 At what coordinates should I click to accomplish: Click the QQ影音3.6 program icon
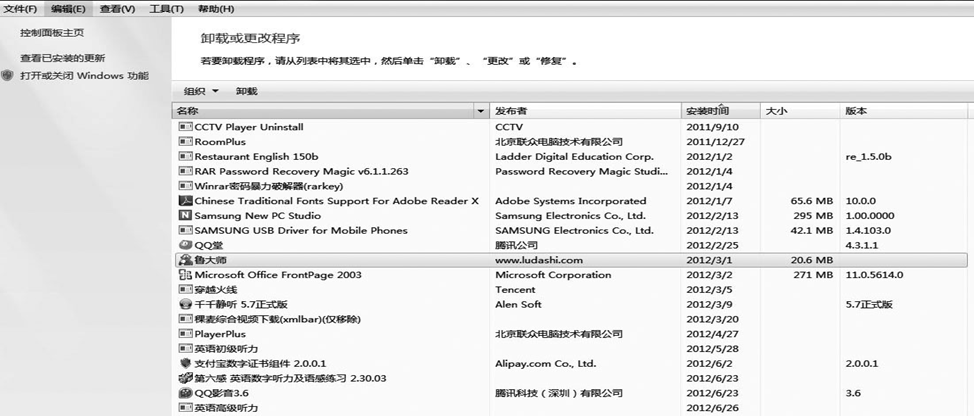click(185, 393)
